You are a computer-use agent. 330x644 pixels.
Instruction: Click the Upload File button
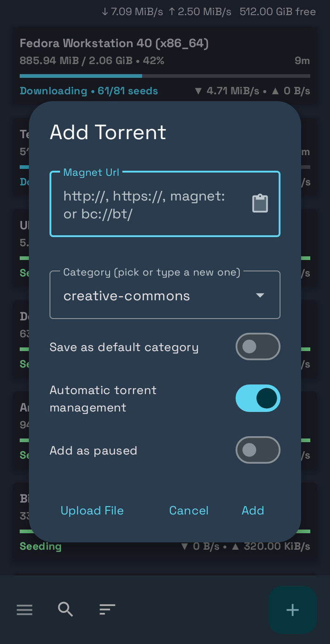pyautogui.click(x=92, y=510)
